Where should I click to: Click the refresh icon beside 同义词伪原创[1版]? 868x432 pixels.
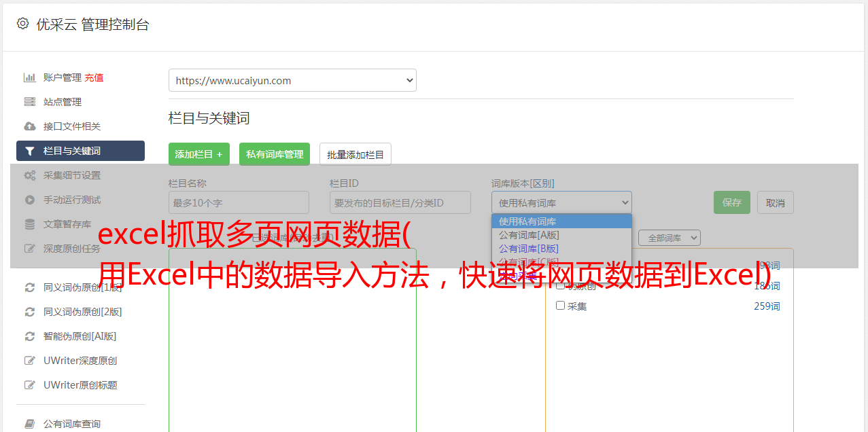(x=30, y=287)
